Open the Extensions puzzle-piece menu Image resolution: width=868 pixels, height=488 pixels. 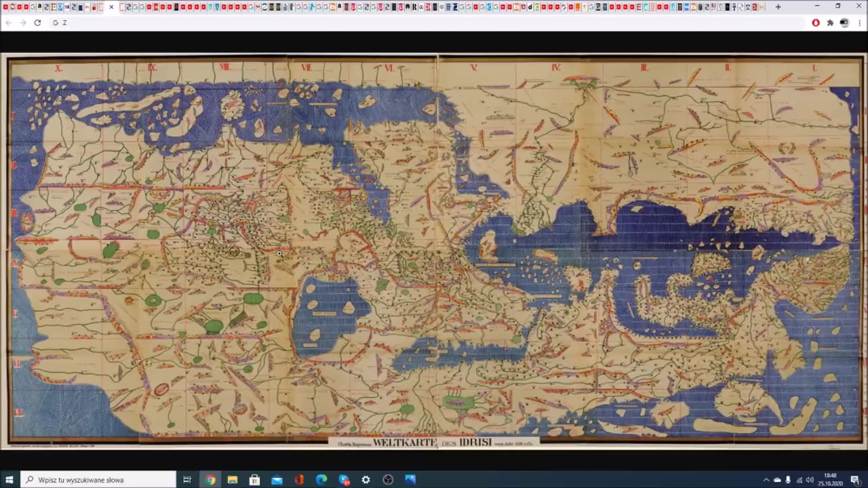pyautogui.click(x=830, y=22)
